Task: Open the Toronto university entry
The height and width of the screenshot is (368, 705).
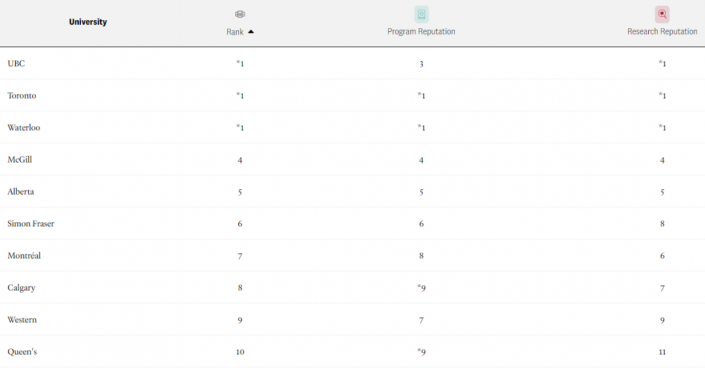Action: click(22, 95)
